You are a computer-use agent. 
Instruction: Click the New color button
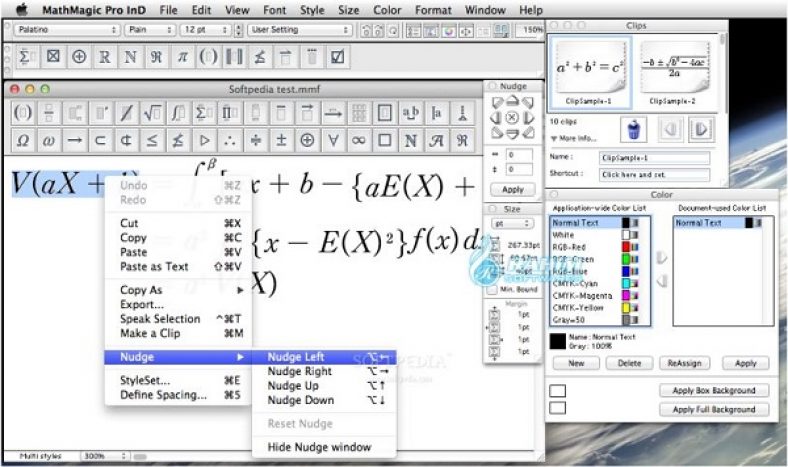(x=576, y=363)
